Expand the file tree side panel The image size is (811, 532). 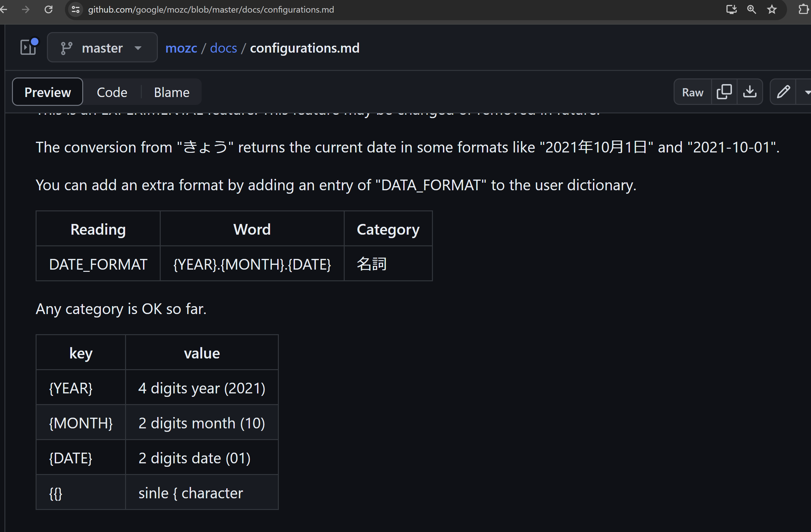pyautogui.click(x=29, y=47)
